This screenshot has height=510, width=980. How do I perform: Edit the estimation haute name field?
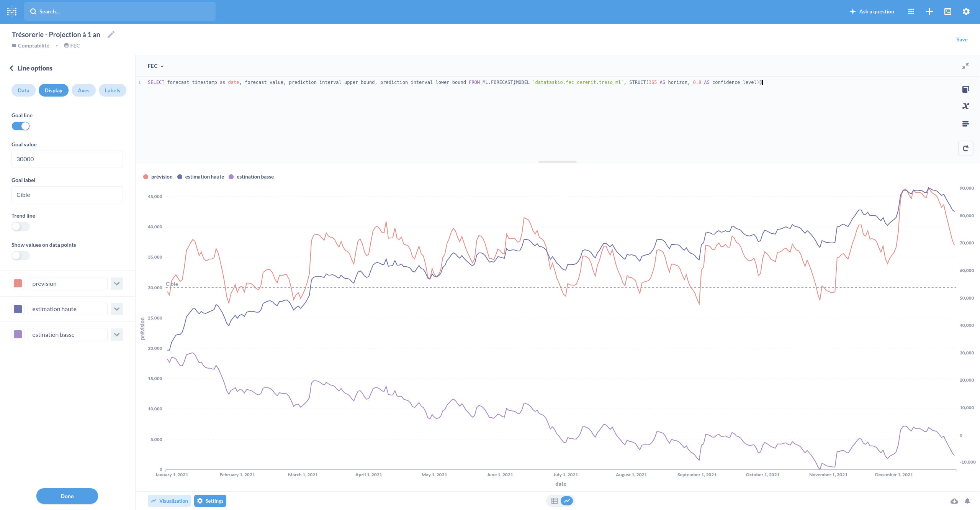click(x=67, y=309)
